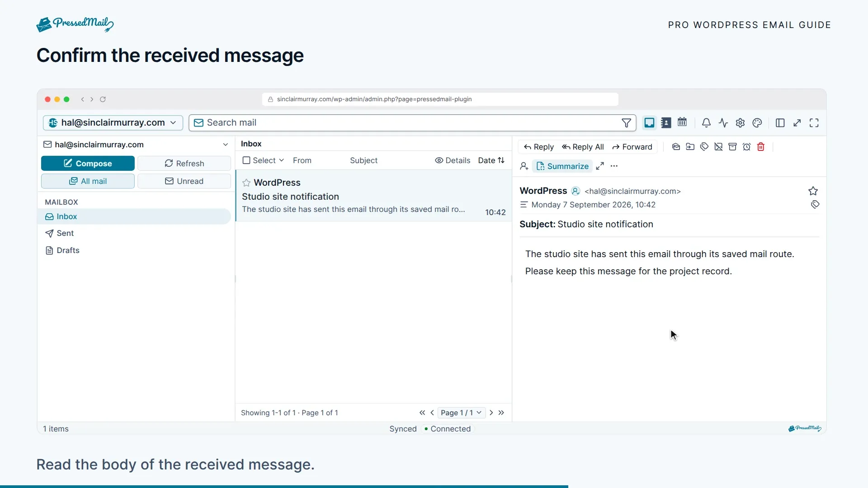This screenshot has width=868, height=488.
Task: Toggle message headers lines icon beside date
Action: tap(524, 205)
